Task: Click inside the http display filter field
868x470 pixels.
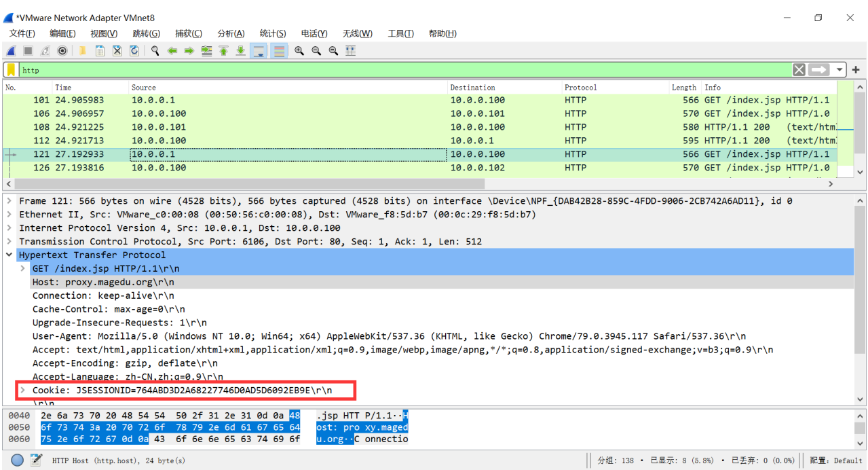Action: coord(404,70)
